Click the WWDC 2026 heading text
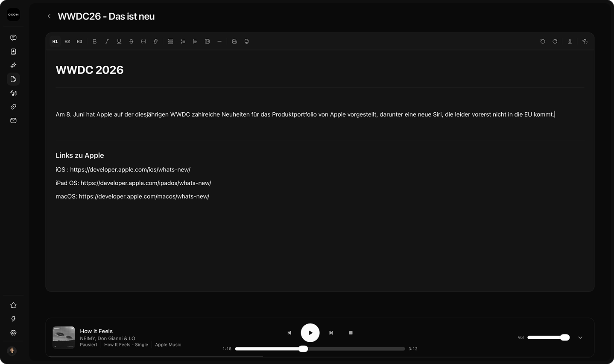614x364 pixels. pyautogui.click(x=90, y=70)
